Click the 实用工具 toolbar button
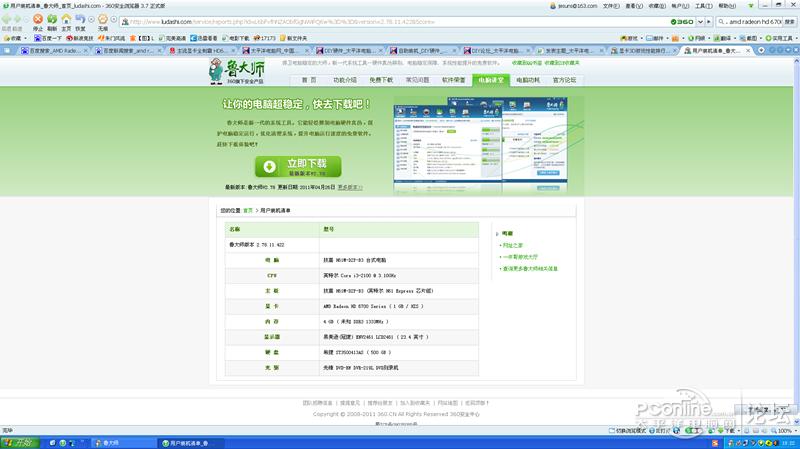This screenshot has height=449, width=800. [780, 38]
